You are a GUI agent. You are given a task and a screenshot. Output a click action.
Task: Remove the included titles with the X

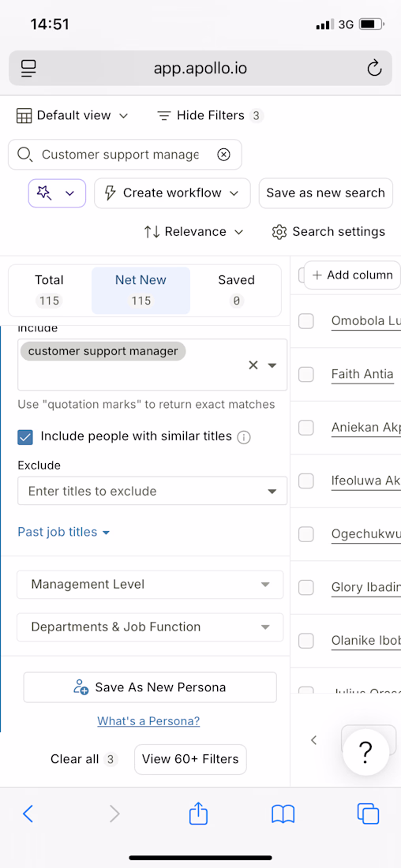click(x=253, y=365)
